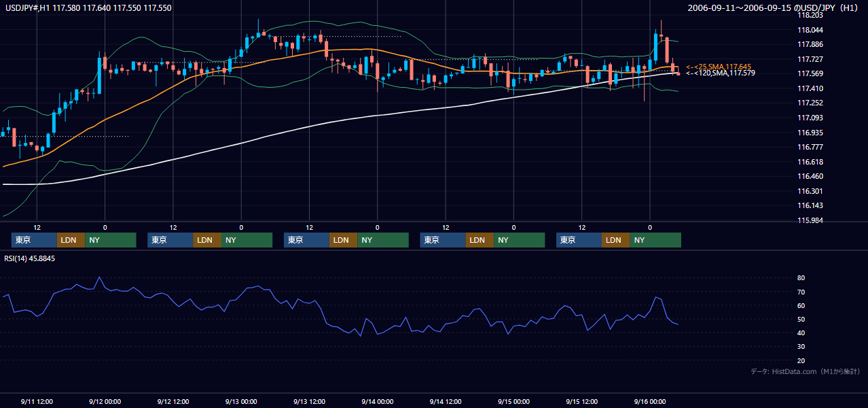Screen dimensions: 868x408
Task: Click price axis label 117.410
Action: (810, 88)
